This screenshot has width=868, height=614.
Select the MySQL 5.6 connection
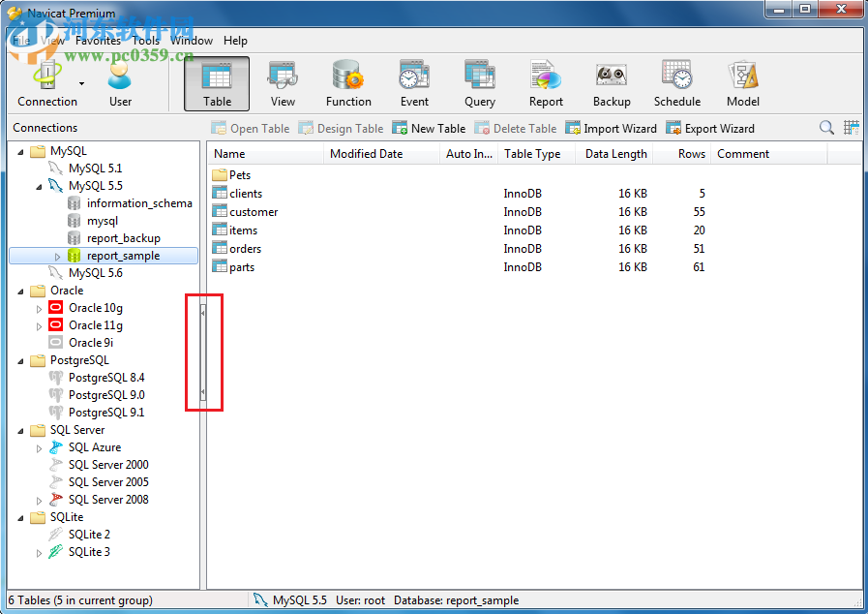pos(95,273)
